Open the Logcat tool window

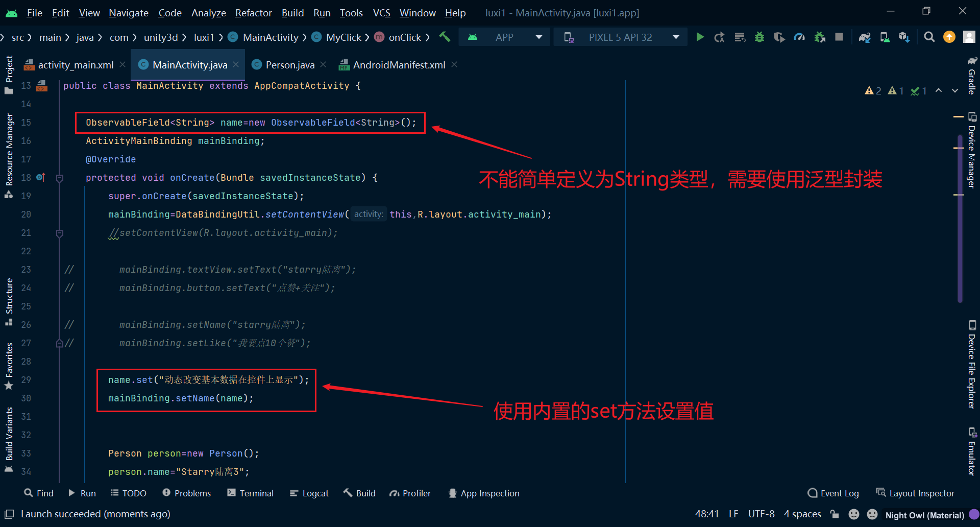(x=309, y=493)
